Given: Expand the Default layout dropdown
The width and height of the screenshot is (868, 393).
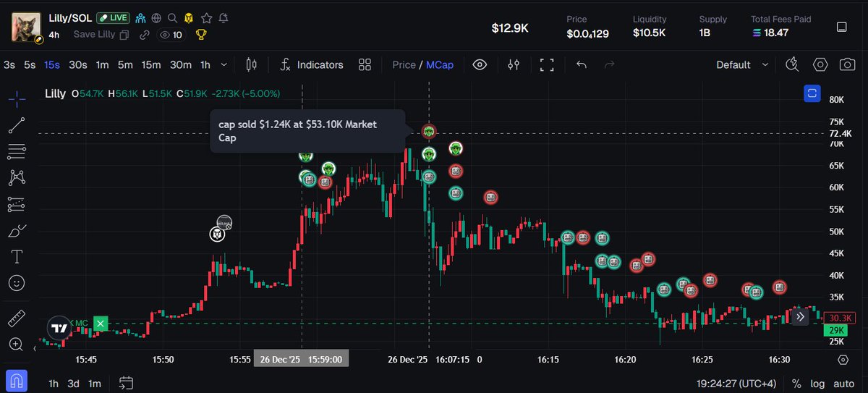Looking at the screenshot, I should 742,64.
